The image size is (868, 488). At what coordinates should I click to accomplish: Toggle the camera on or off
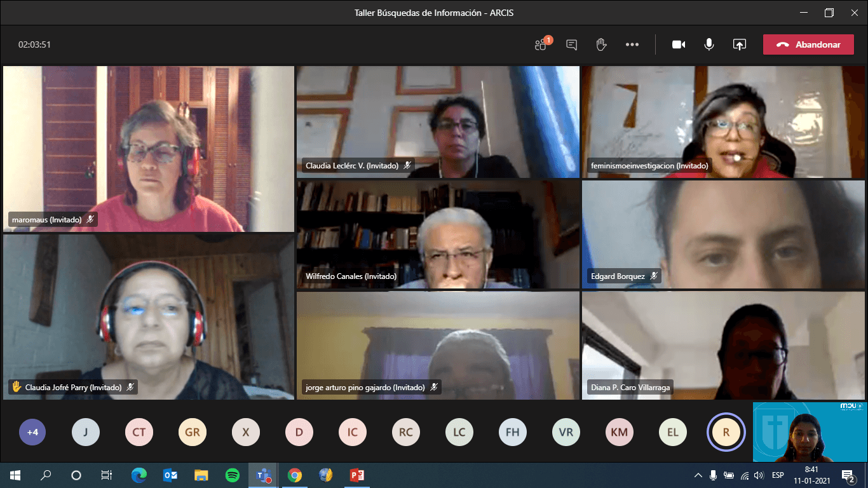[x=679, y=44]
